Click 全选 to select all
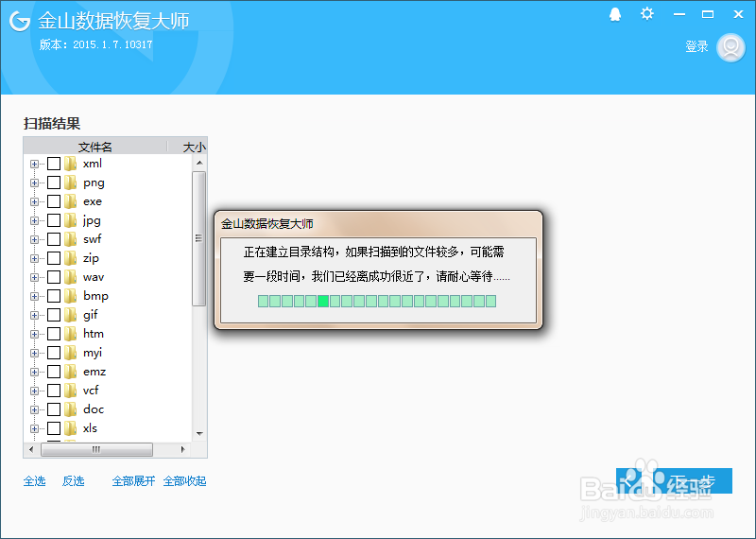Viewport: 756px width, 539px height. coord(34,481)
